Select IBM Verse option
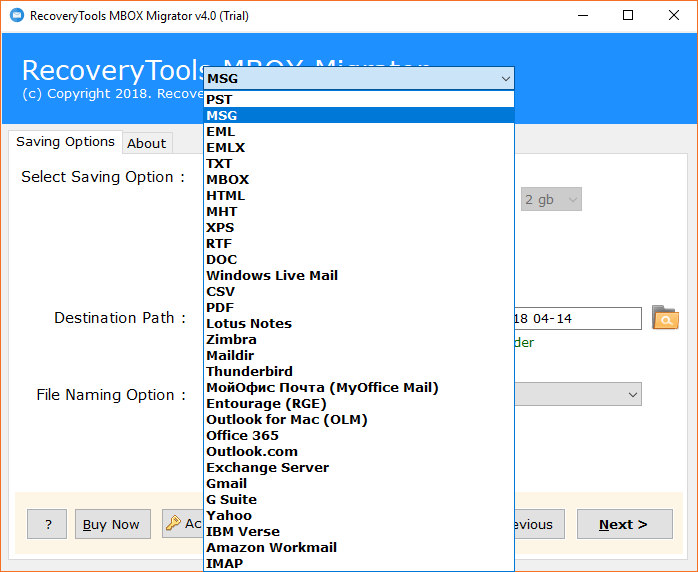 coord(359,532)
